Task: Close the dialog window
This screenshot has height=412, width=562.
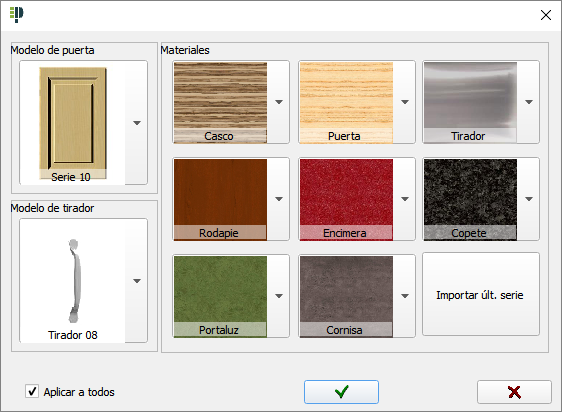Action: pos(546,15)
